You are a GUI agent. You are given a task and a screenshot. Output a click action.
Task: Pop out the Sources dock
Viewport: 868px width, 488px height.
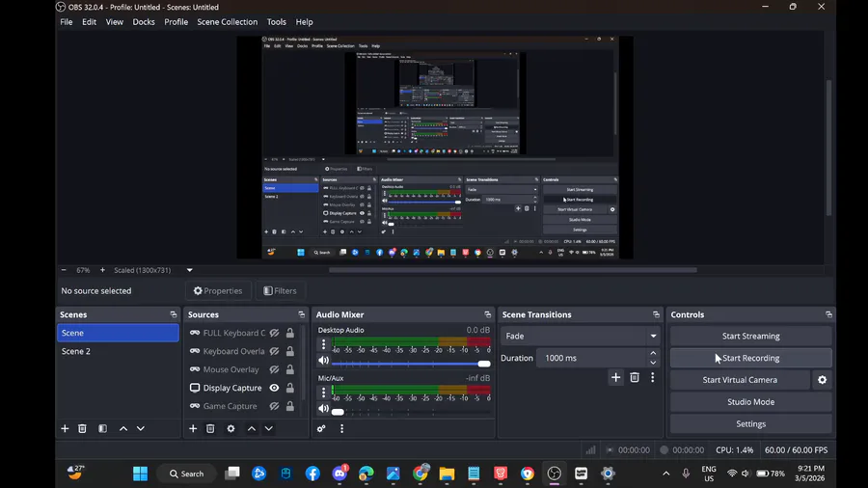tap(301, 314)
